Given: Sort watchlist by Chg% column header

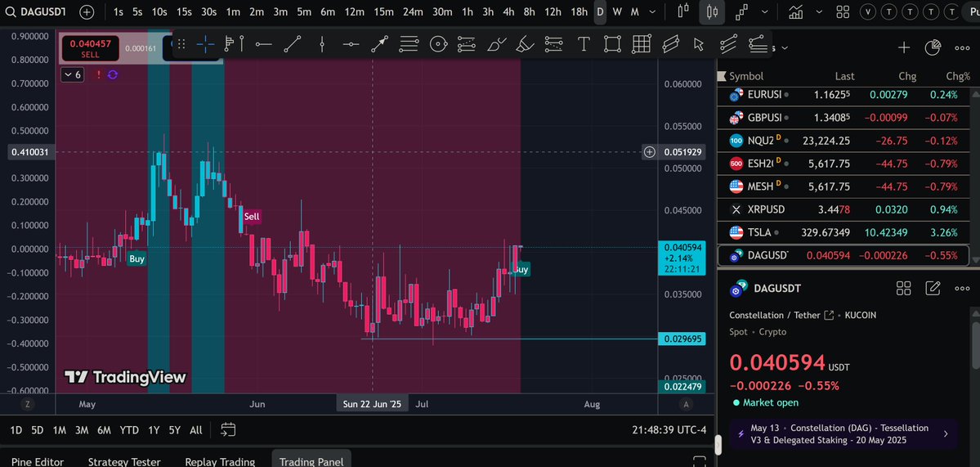Looking at the screenshot, I should click(x=957, y=76).
